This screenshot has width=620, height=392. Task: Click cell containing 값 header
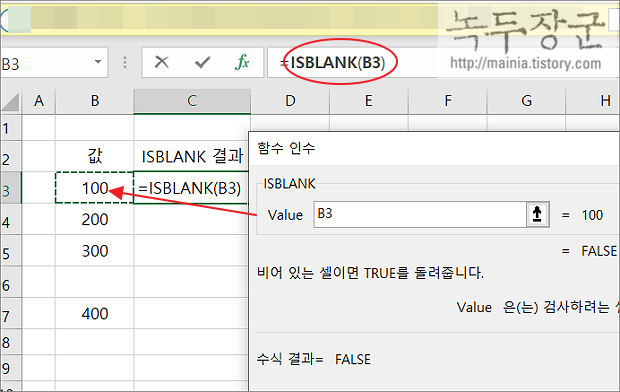95,156
